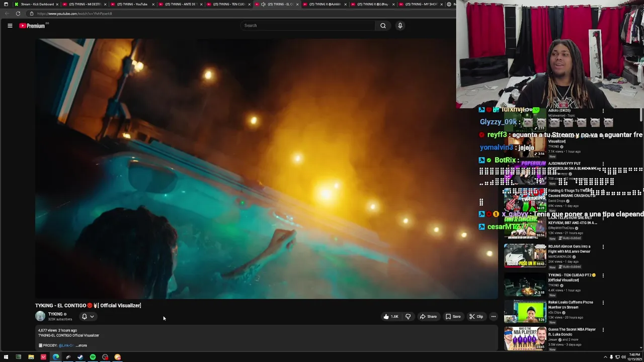Mute audio icon on TYKING - EL CONTIGO tab
644x362 pixels.
(x=263, y=4)
